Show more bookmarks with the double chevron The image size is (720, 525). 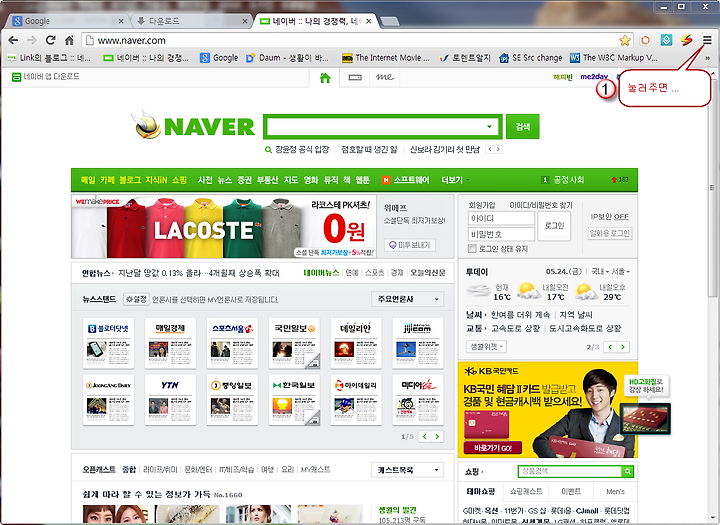[708, 58]
